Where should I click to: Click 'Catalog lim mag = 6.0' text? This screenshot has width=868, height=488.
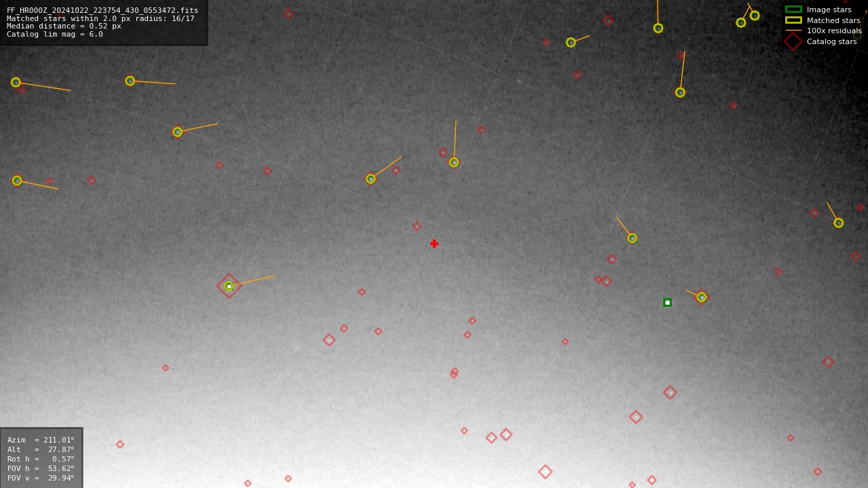[x=55, y=34]
